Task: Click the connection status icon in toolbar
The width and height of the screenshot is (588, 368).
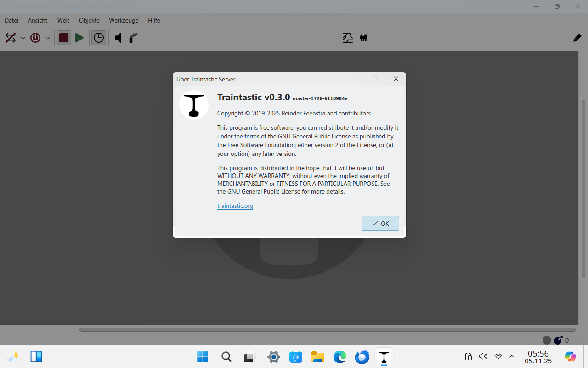Action: coord(11,38)
